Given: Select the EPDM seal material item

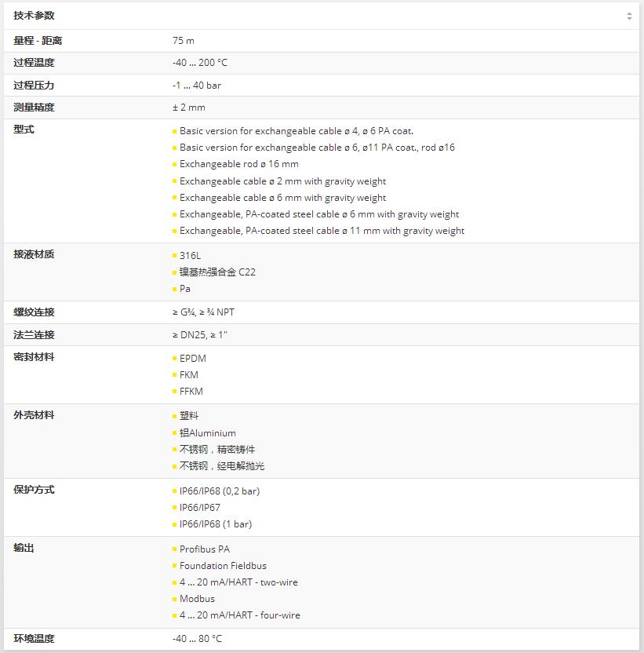Looking at the screenshot, I should point(193,359).
